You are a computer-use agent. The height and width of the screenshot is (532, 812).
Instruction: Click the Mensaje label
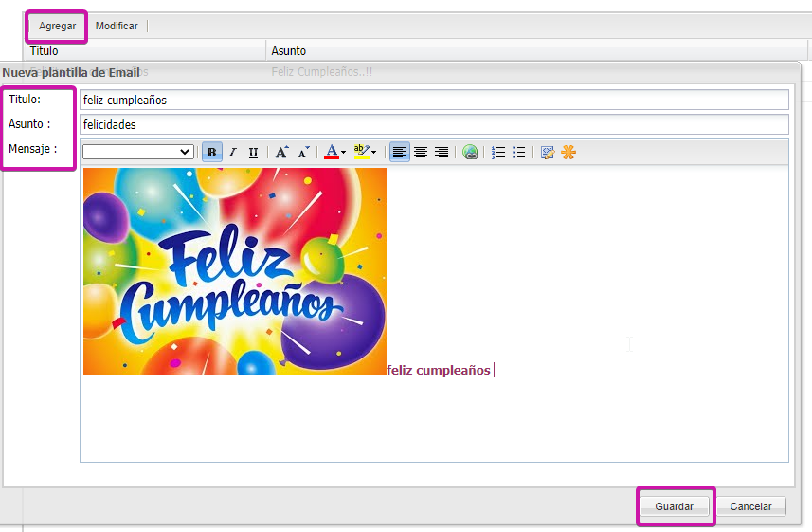[32, 149]
